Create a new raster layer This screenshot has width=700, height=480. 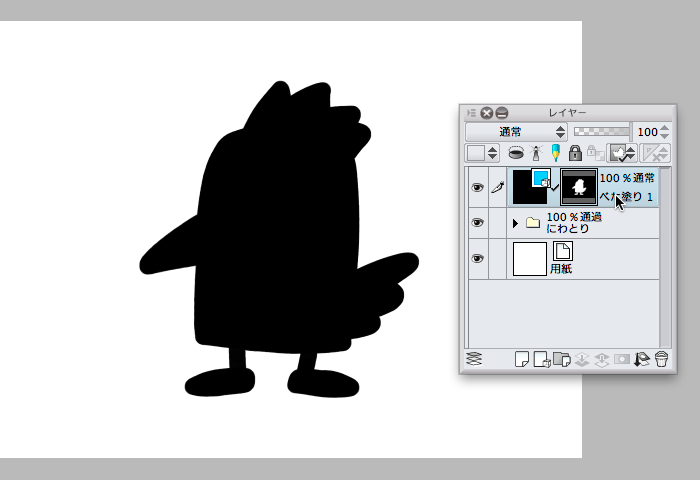pos(521,359)
